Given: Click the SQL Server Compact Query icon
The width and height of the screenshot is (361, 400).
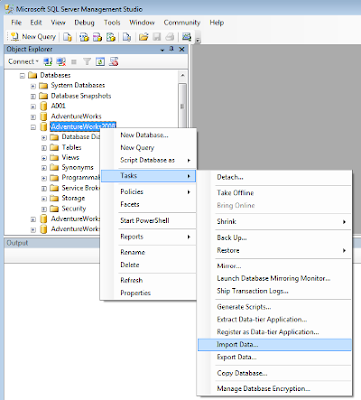Looking at the screenshot, I should [127, 37].
